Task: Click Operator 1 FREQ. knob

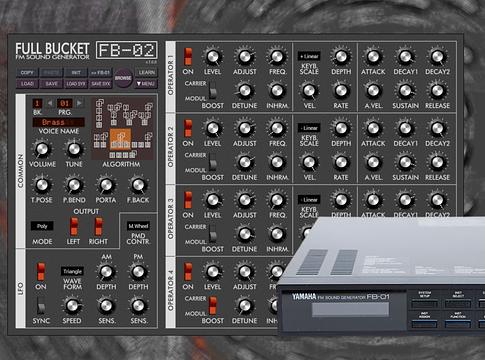Action: coord(277,57)
